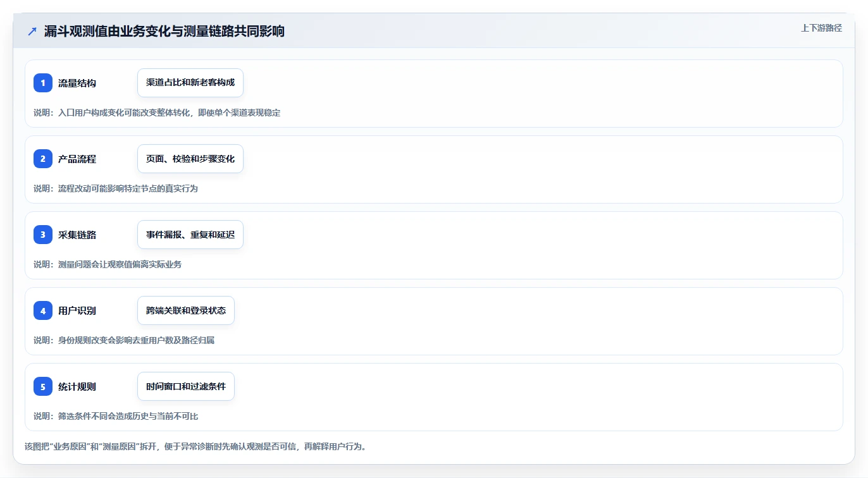Click number badge 4 for 用户识别
The image size is (868, 478).
[43, 310]
